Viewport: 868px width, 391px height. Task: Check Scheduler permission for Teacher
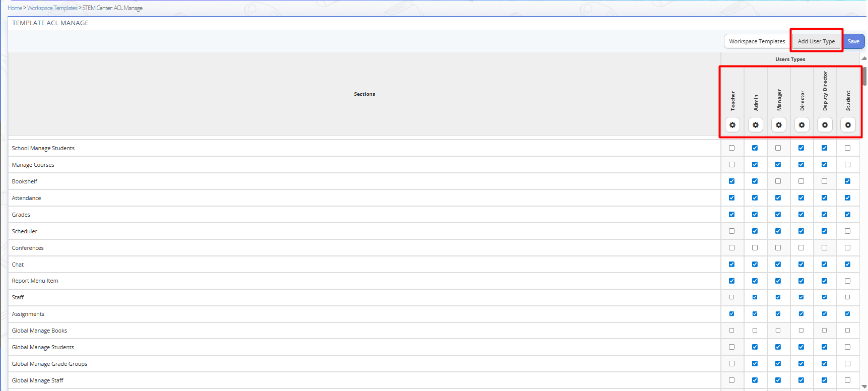731,231
